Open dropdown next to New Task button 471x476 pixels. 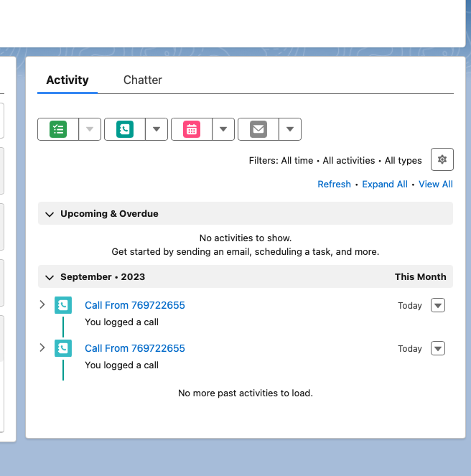(x=90, y=129)
